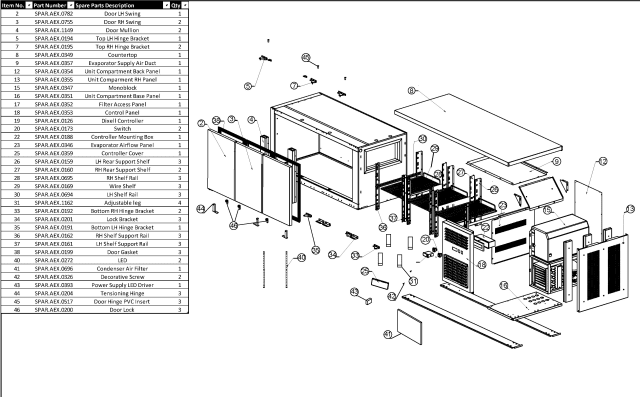The image size is (640, 397).
Task: Click the 'Top RH Hinge Bracket' cell
Action: click(122, 47)
